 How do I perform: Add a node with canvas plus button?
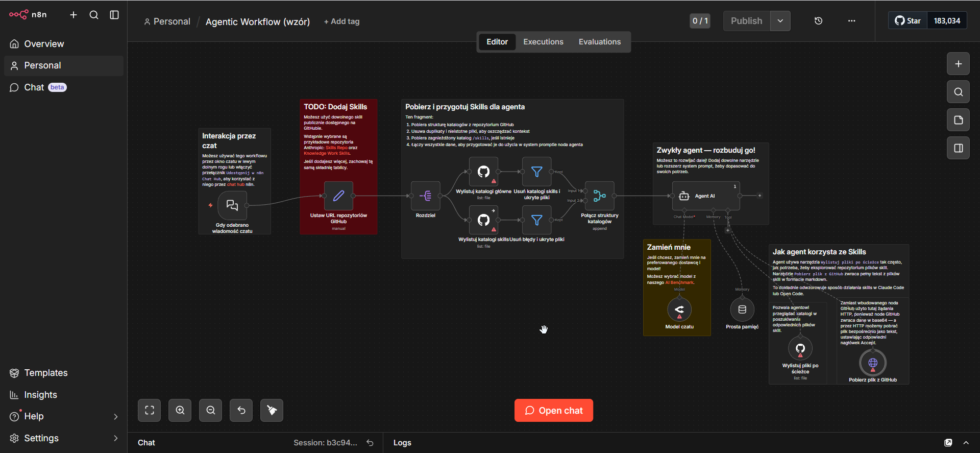point(958,64)
